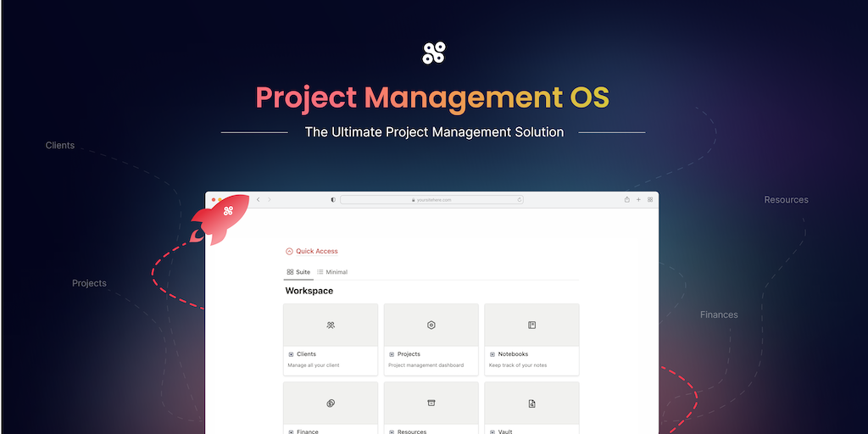Open the Projects page title
This screenshot has height=434, width=868.
pyautogui.click(x=409, y=354)
